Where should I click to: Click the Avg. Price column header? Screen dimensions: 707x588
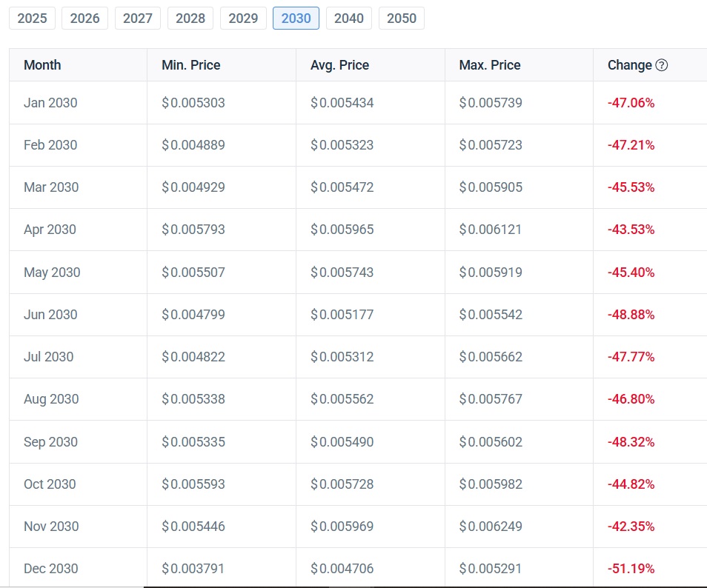(339, 65)
